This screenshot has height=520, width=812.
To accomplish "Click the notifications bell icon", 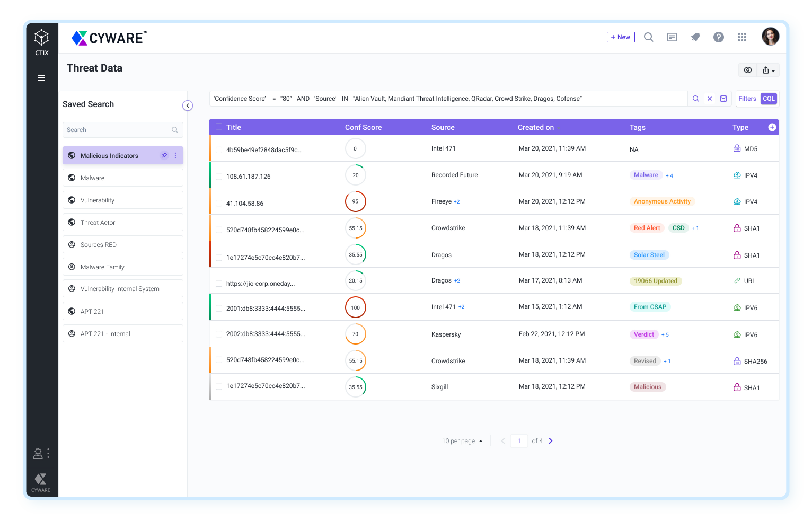I will click(x=695, y=37).
